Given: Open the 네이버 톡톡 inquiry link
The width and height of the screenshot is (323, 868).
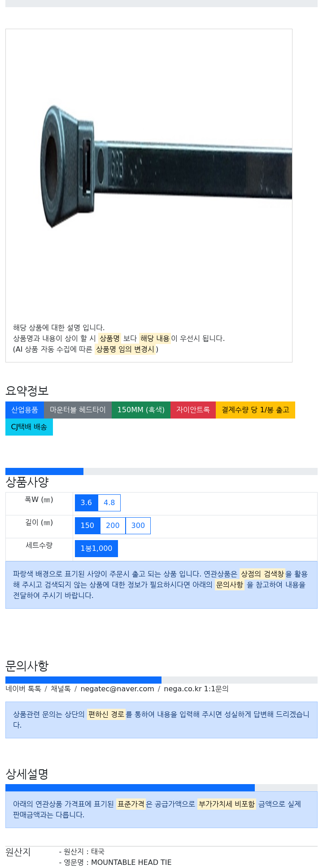Looking at the screenshot, I should pyautogui.click(x=23, y=689).
